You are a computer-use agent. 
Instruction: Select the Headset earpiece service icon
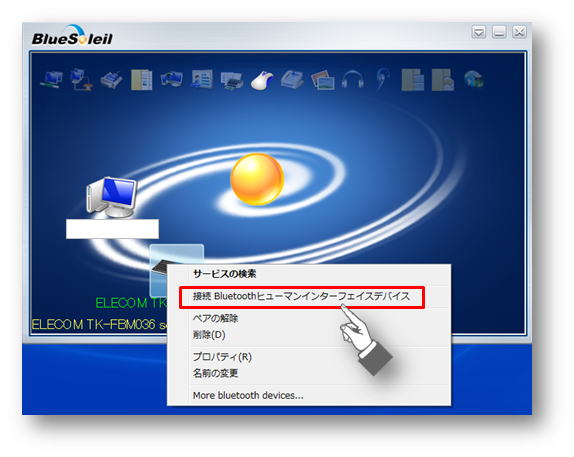[x=383, y=79]
